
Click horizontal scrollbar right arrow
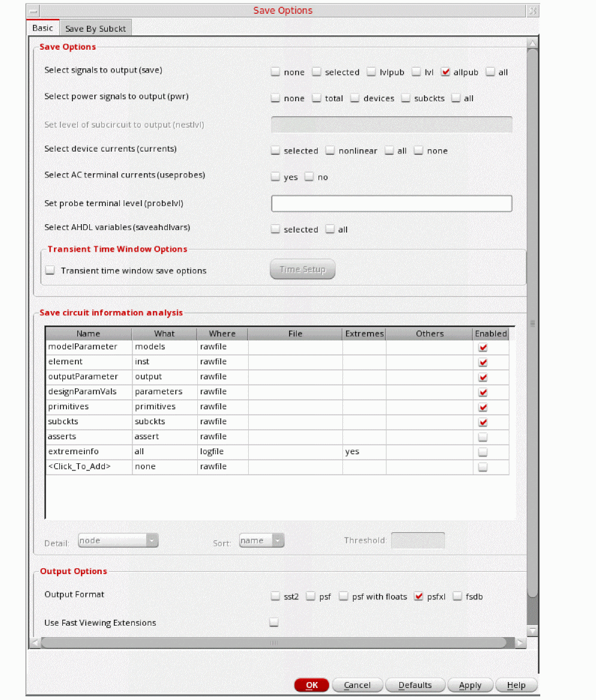coord(520,643)
